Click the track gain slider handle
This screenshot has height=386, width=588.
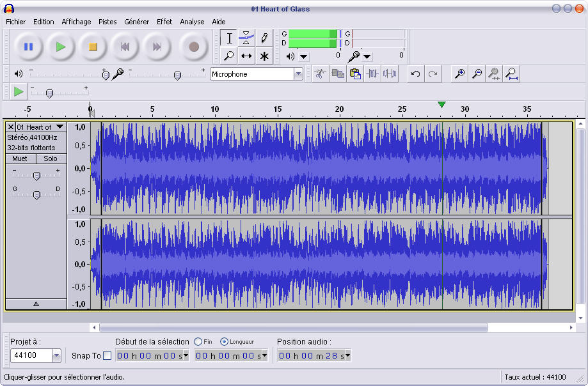36,176
